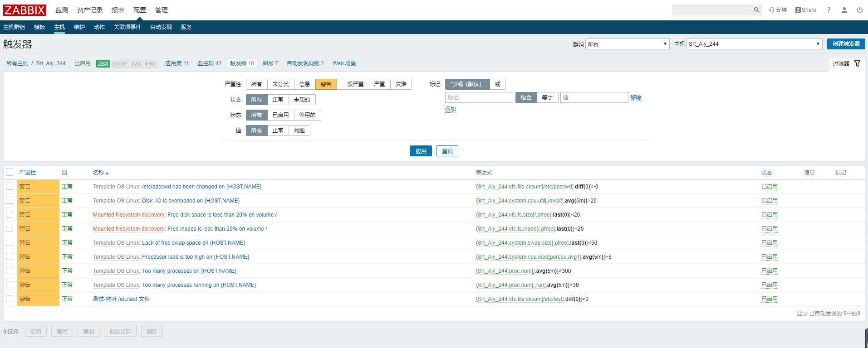Open the 管理 top menu
Viewport: 868px width, 348px height.
(162, 10)
